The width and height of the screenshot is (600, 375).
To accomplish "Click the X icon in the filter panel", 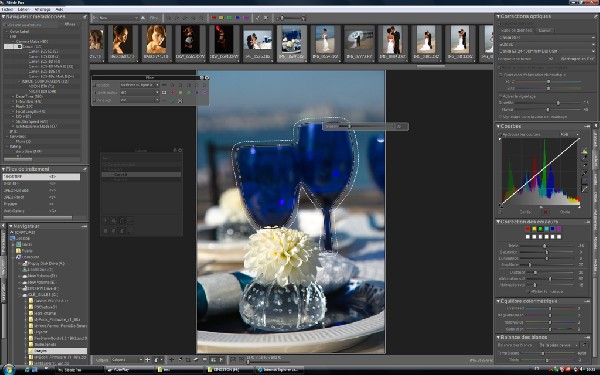I will click(x=180, y=101).
